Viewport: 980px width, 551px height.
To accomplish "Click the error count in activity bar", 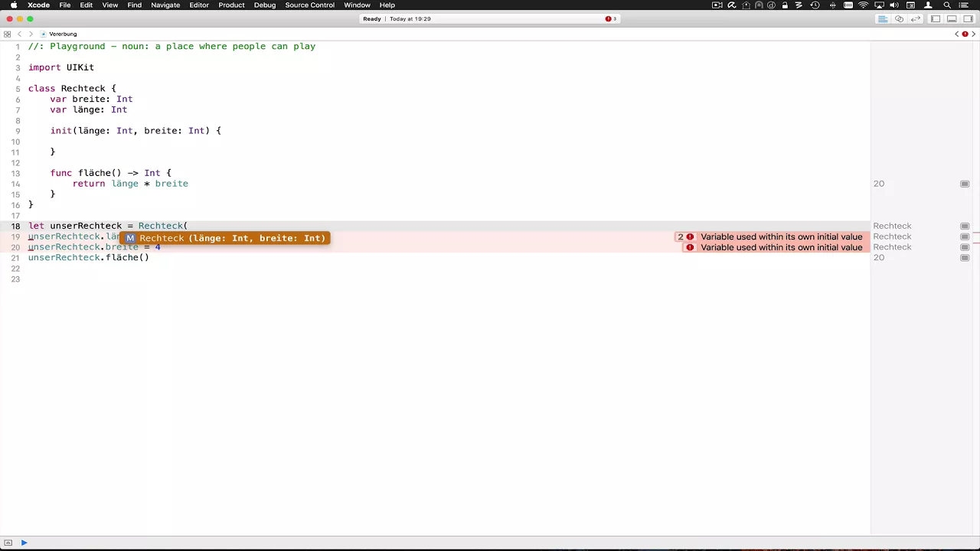I will [611, 18].
